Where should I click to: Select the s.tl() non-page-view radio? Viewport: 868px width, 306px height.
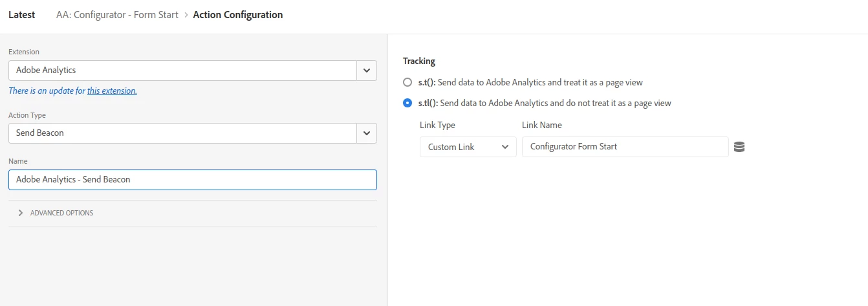tap(407, 103)
